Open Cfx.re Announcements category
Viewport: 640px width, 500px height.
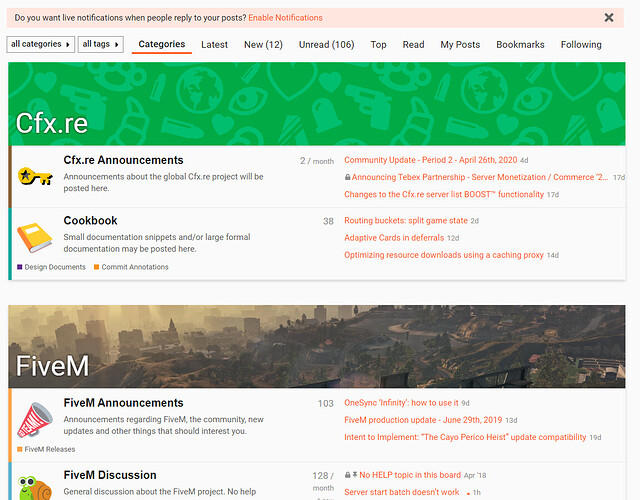coord(123,160)
